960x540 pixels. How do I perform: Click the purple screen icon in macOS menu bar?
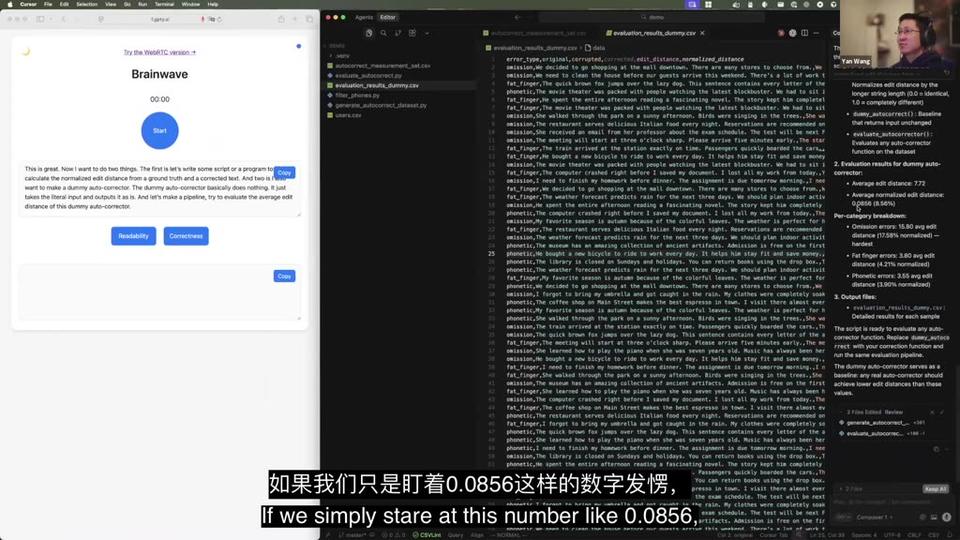(x=692, y=4)
